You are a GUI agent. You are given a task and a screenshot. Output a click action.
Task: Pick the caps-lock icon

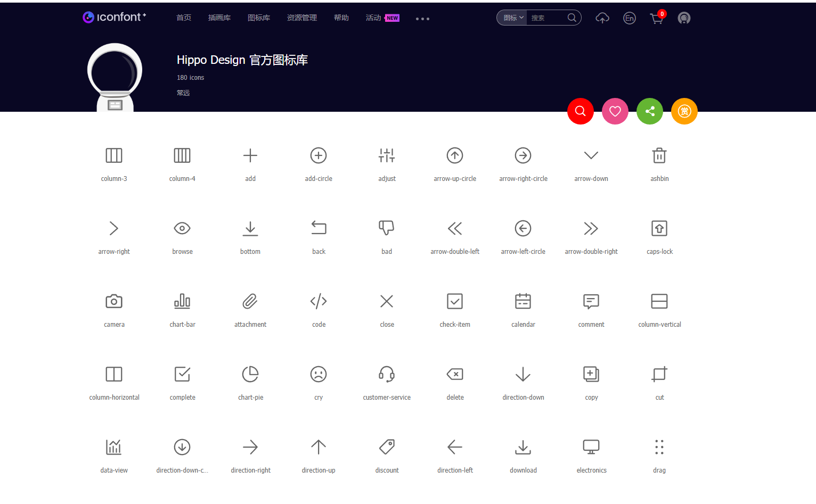659,228
